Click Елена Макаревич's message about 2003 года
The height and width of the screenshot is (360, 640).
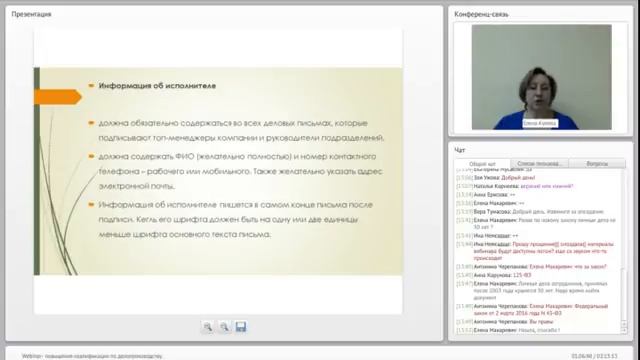point(532,290)
